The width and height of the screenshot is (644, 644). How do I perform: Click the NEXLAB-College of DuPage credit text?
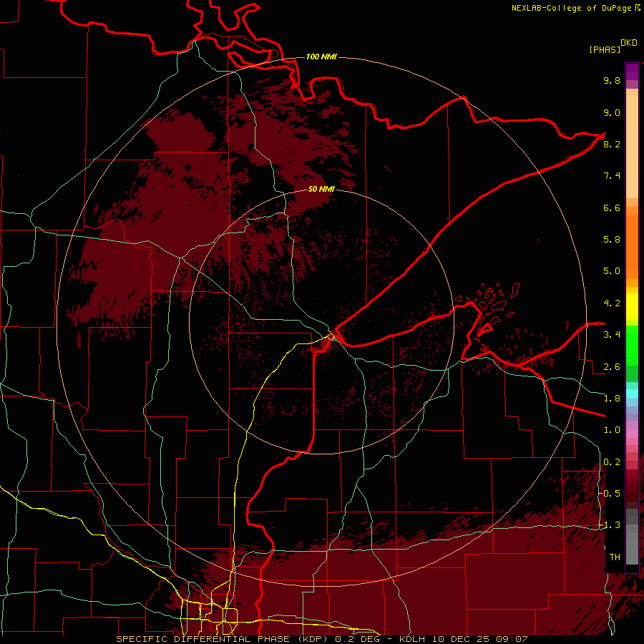click(571, 8)
